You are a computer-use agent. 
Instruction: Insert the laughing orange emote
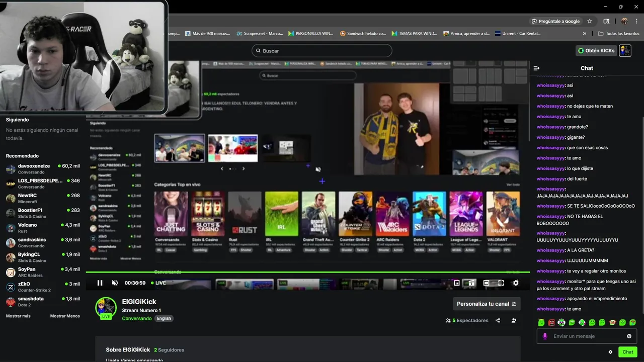click(x=612, y=322)
